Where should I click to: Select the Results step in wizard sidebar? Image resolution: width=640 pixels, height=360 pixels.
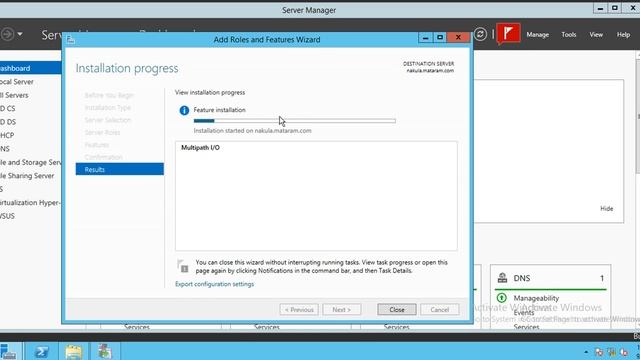120,169
